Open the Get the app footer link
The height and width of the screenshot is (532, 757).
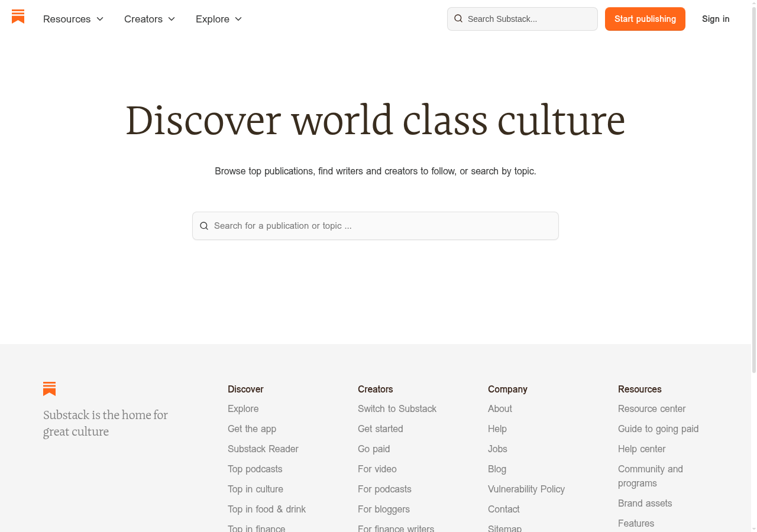(x=252, y=429)
